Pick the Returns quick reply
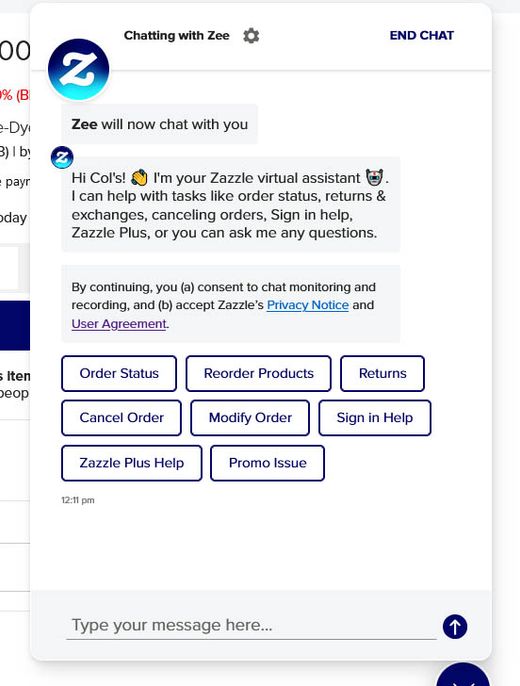 (x=382, y=374)
